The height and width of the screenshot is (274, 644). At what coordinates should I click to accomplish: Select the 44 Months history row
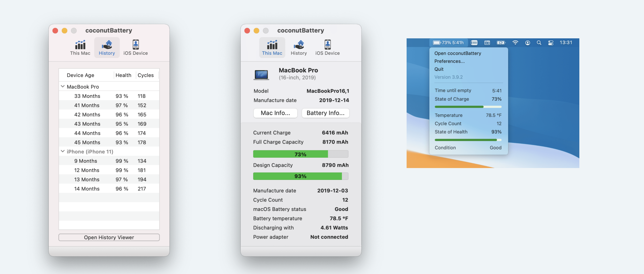(109, 133)
